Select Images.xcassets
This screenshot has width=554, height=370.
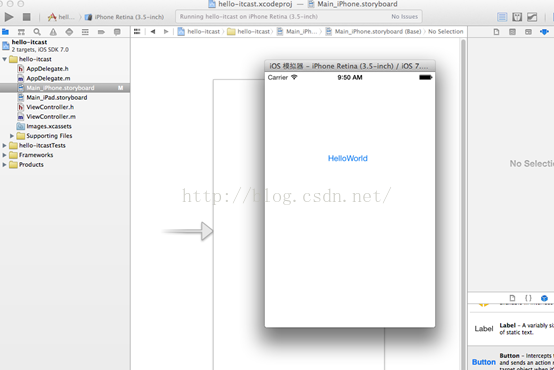pos(49,126)
